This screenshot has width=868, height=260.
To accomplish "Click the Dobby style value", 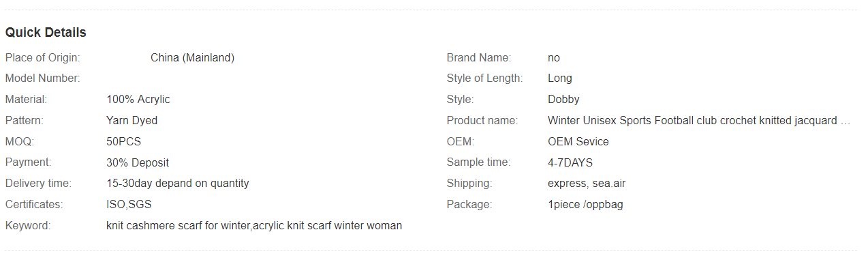I will pyautogui.click(x=563, y=100).
